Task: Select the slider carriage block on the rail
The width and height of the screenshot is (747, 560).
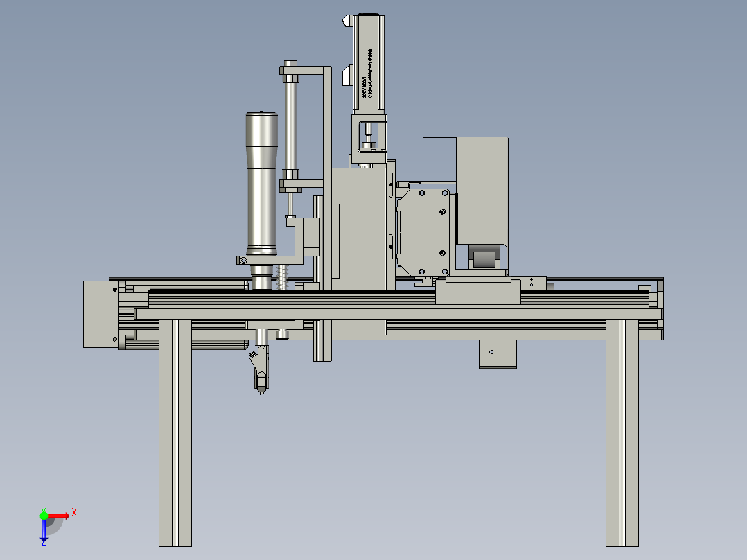Action: pyautogui.click(x=478, y=290)
